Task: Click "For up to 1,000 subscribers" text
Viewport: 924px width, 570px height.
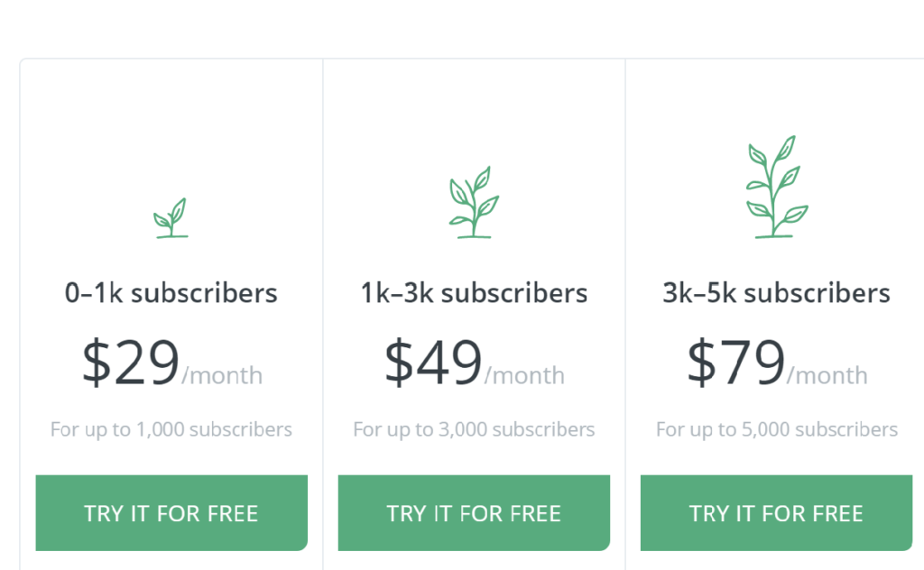Action: coord(171,429)
